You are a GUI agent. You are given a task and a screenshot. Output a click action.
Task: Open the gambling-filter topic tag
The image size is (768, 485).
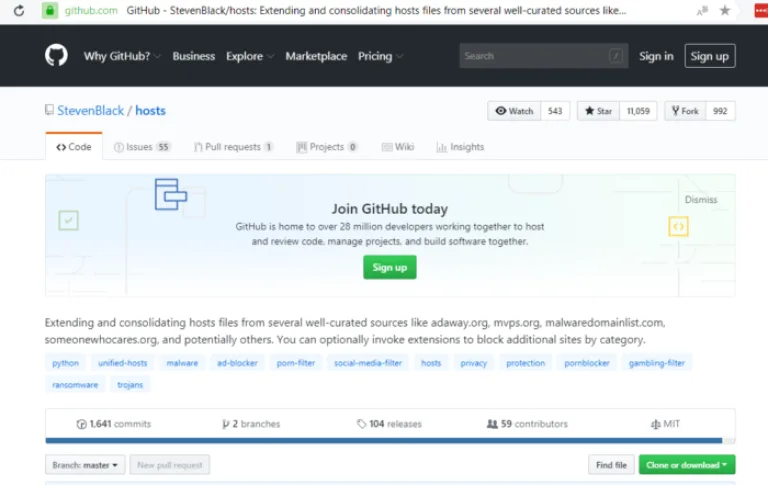657,363
